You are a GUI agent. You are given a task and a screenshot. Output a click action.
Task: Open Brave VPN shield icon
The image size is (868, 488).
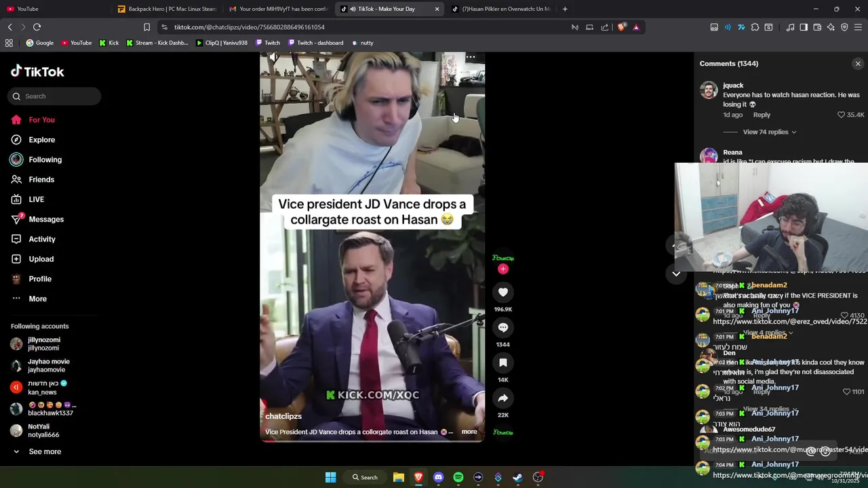[844, 27]
